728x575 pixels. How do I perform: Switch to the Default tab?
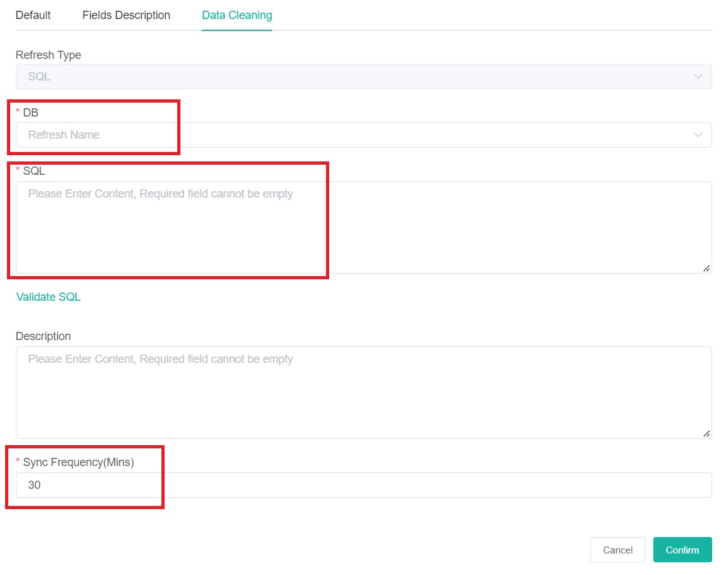tap(33, 15)
